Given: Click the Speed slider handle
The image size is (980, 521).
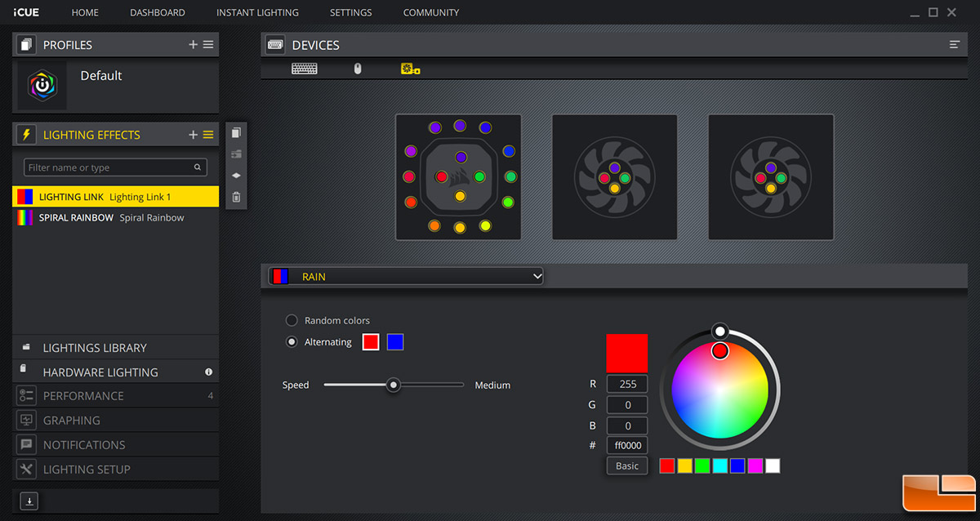Looking at the screenshot, I should pyautogui.click(x=394, y=385).
